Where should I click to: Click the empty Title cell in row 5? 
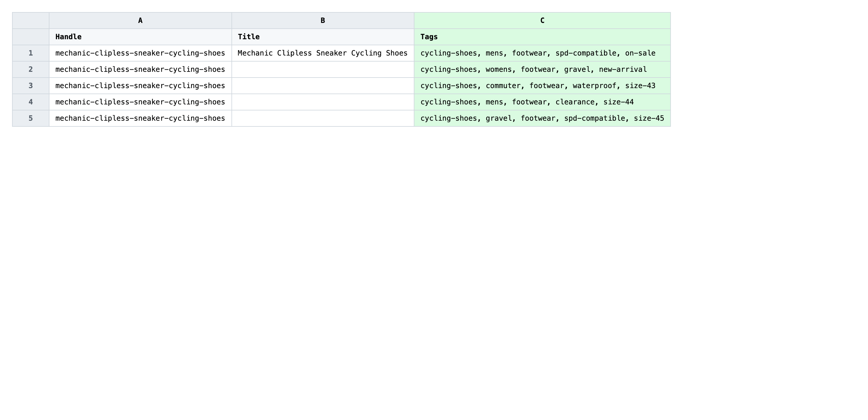[323, 118]
